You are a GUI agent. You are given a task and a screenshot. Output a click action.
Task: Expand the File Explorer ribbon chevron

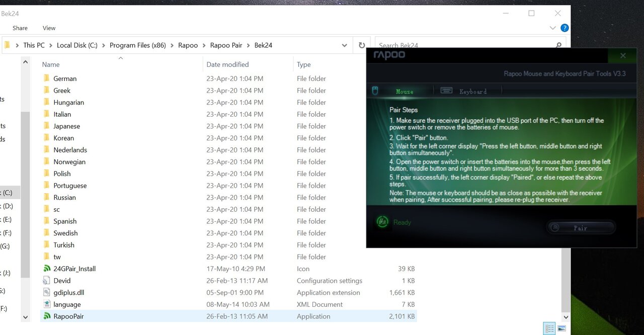(553, 28)
